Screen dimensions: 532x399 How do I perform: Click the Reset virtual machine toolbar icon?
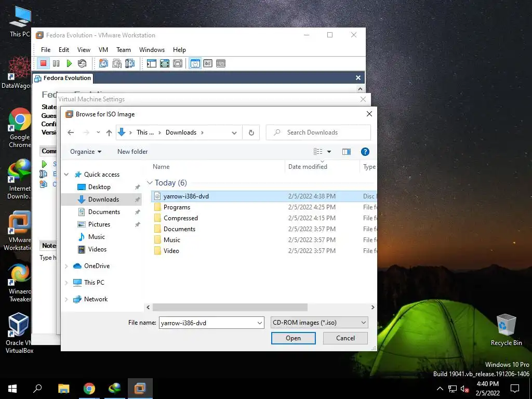click(x=82, y=63)
